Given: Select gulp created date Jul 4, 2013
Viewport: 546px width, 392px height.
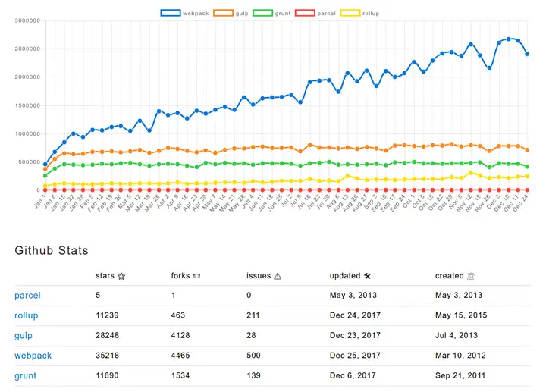Looking at the screenshot, I should click(x=457, y=335).
